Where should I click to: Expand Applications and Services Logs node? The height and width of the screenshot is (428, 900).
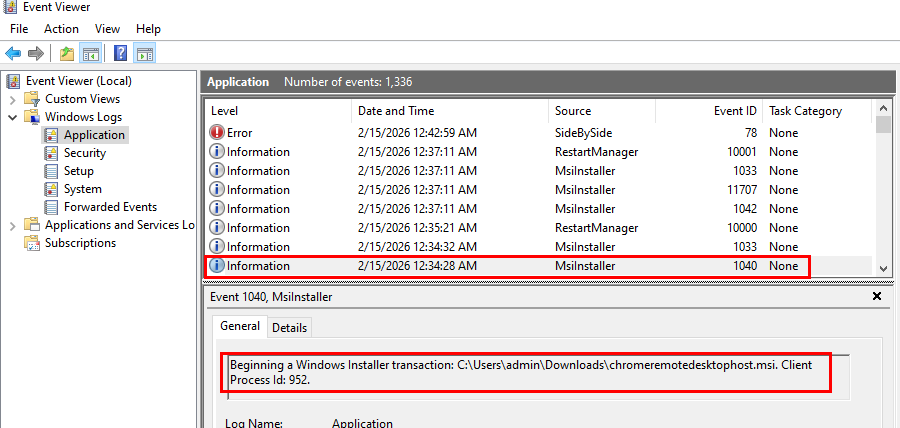(13, 225)
